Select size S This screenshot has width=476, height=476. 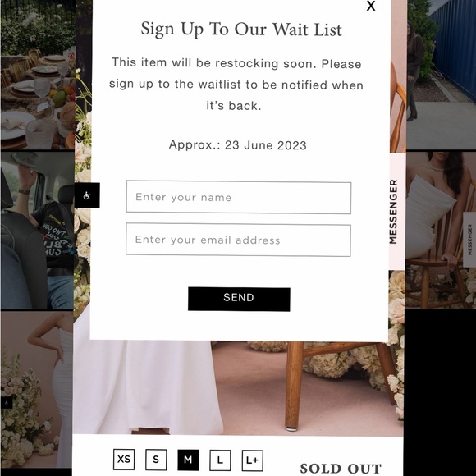click(156, 460)
